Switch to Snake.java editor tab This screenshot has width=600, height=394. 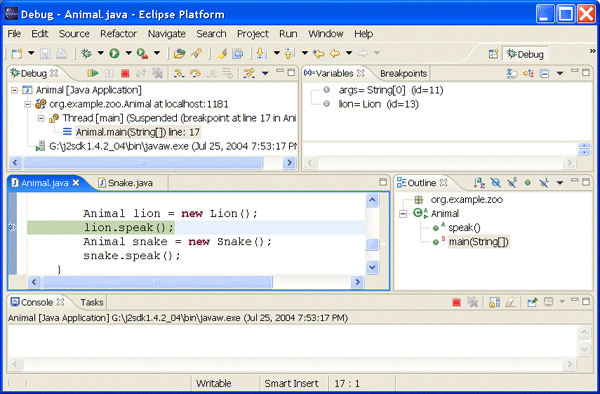pos(126,183)
